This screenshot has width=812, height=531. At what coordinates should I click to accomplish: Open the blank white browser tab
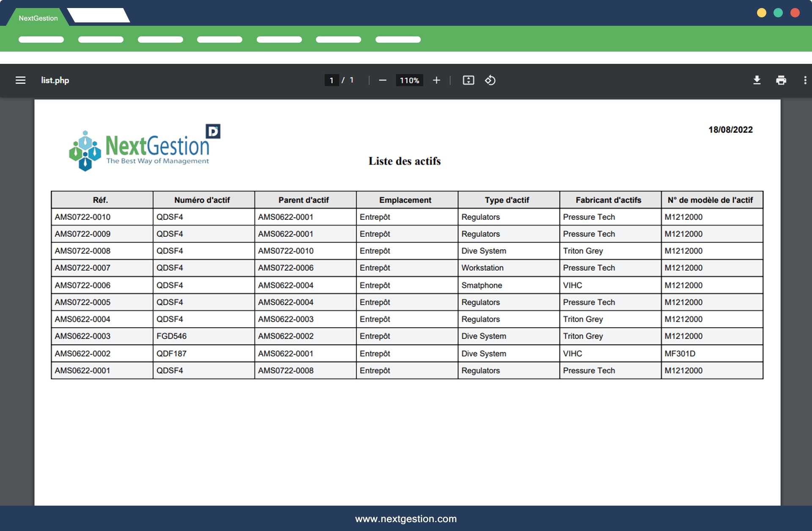click(x=99, y=16)
